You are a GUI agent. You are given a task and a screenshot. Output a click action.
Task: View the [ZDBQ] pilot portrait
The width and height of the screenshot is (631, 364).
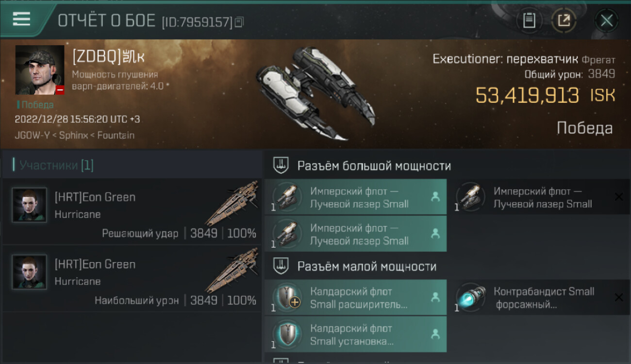[x=40, y=70]
